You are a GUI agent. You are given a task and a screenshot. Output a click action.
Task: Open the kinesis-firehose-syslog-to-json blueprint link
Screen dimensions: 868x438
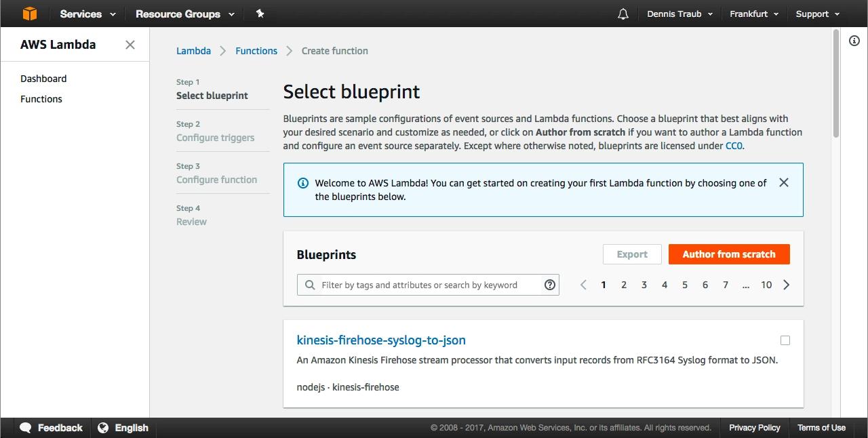coord(381,340)
